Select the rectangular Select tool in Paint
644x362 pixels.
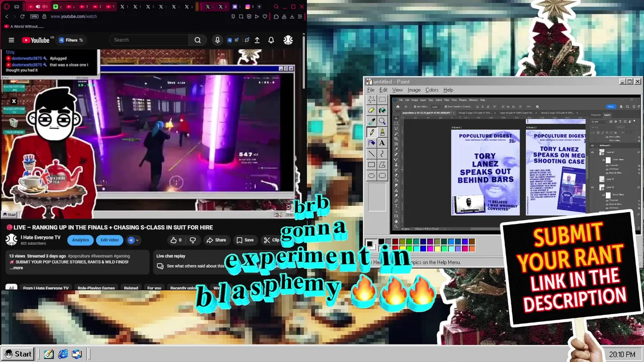382,100
